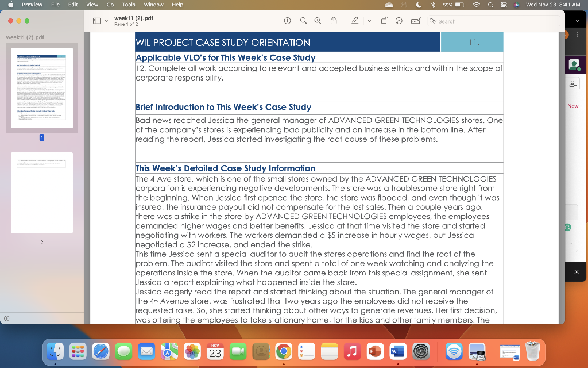Open Microsoft Word from the Dock

tap(398, 352)
